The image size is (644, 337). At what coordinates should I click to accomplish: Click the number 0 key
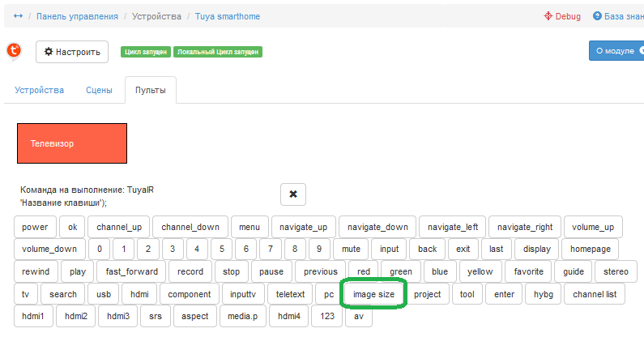(x=100, y=249)
